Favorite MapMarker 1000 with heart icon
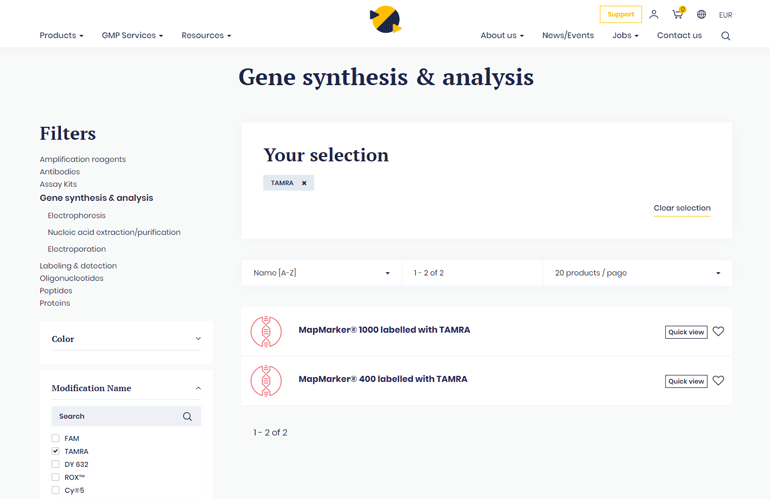This screenshot has width=770, height=499. (718, 332)
